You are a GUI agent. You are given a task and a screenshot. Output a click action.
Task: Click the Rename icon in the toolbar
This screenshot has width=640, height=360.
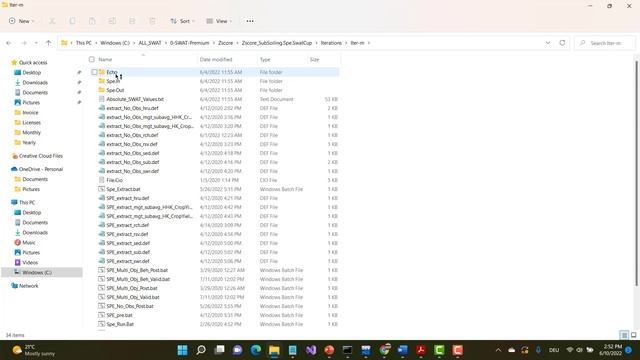pyautogui.click(x=112, y=21)
